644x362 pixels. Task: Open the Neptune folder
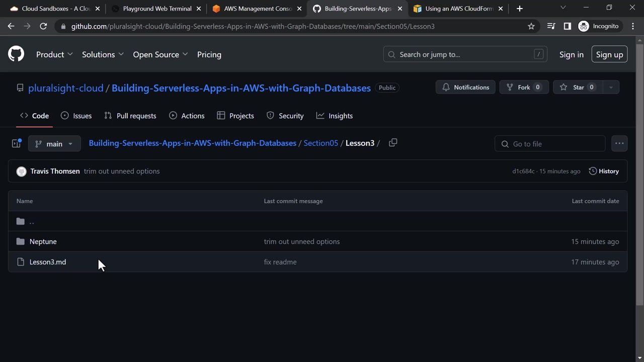[43, 242]
